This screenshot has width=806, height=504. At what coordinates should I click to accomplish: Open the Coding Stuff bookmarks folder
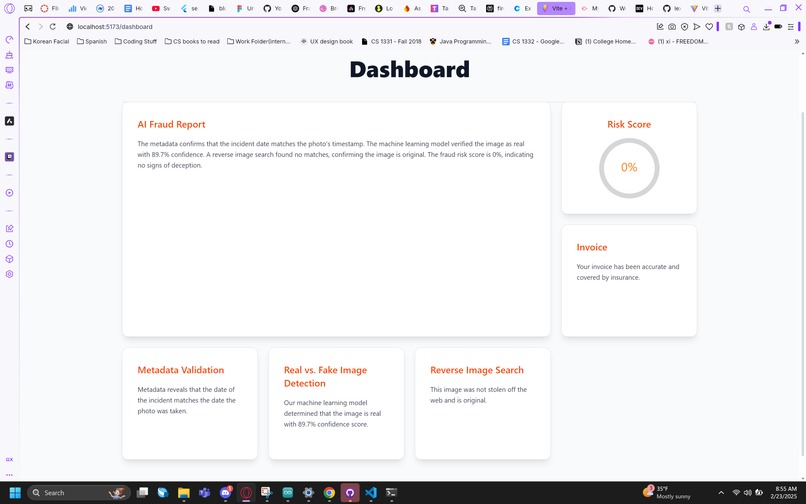coord(136,41)
